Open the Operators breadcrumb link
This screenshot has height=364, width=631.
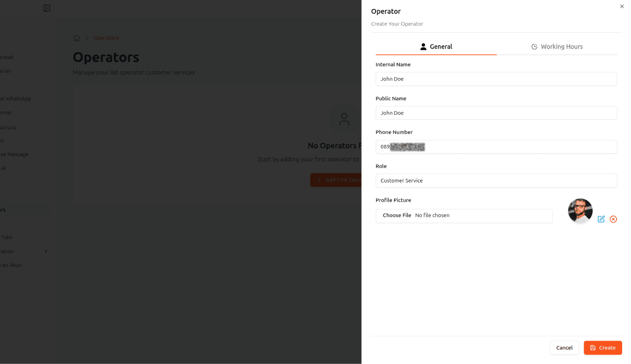click(x=106, y=38)
